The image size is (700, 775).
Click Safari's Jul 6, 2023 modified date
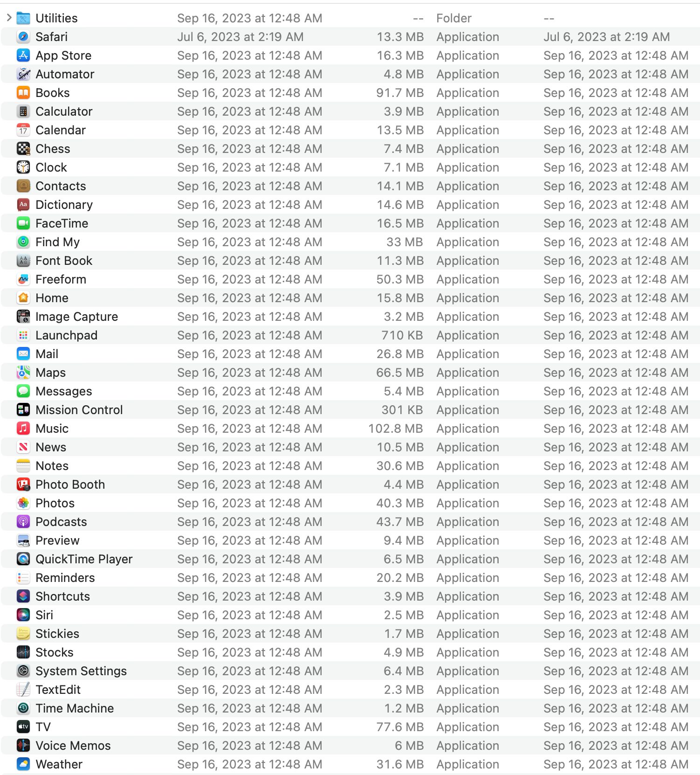tap(240, 37)
